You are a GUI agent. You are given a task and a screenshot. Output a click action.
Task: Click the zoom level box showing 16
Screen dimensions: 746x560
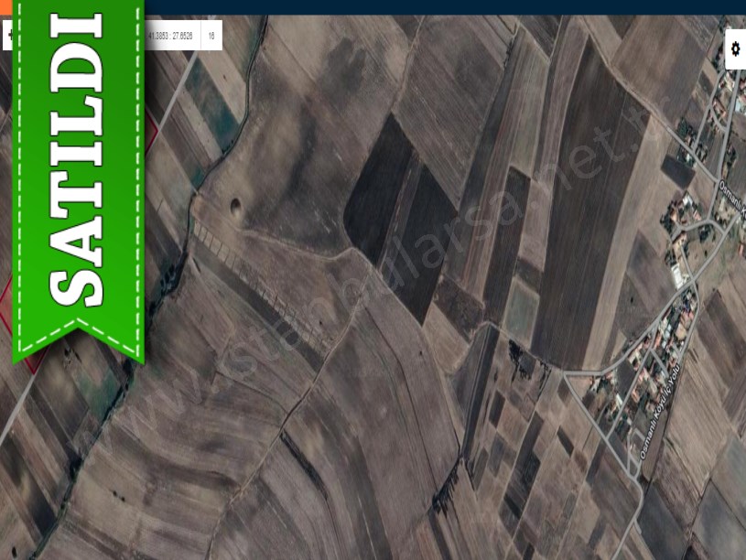211,36
